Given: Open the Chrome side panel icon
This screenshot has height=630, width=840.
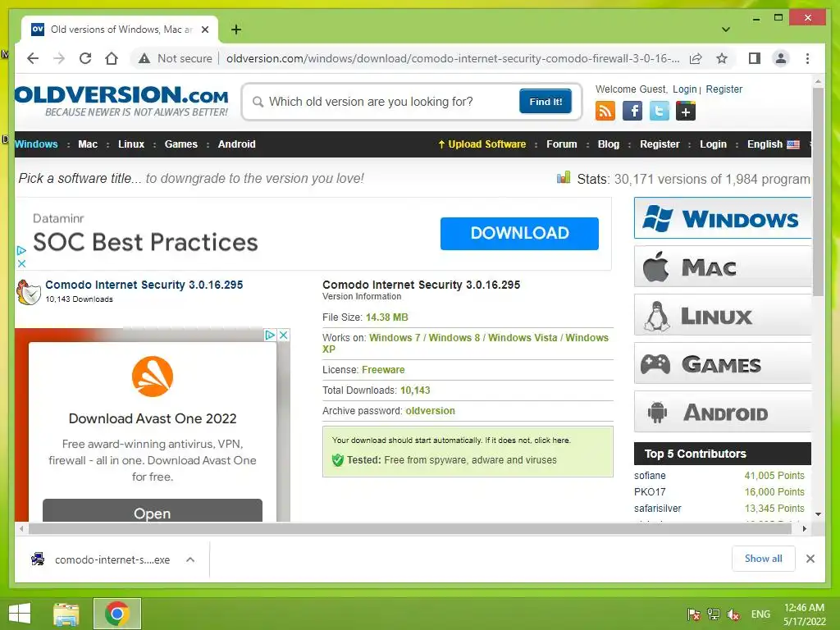Looking at the screenshot, I should coord(755,58).
